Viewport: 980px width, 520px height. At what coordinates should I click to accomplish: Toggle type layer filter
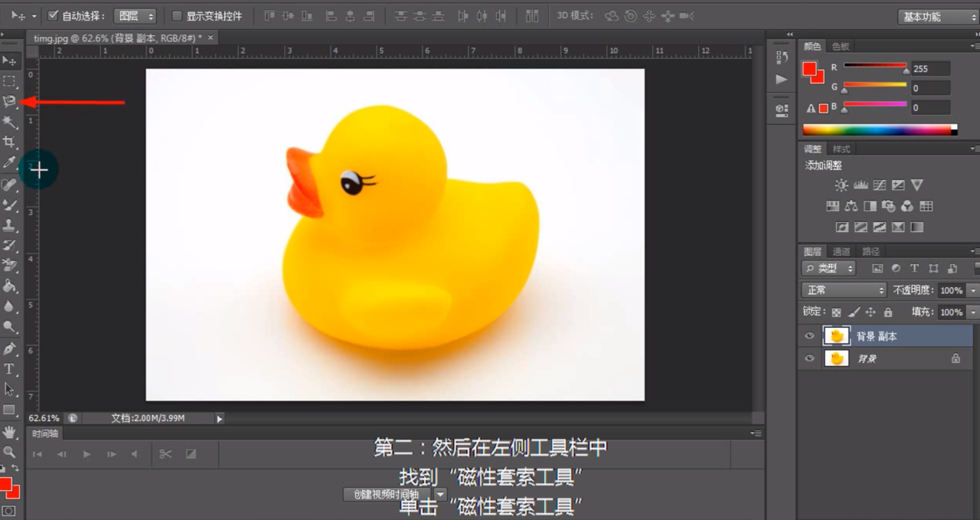(914, 268)
